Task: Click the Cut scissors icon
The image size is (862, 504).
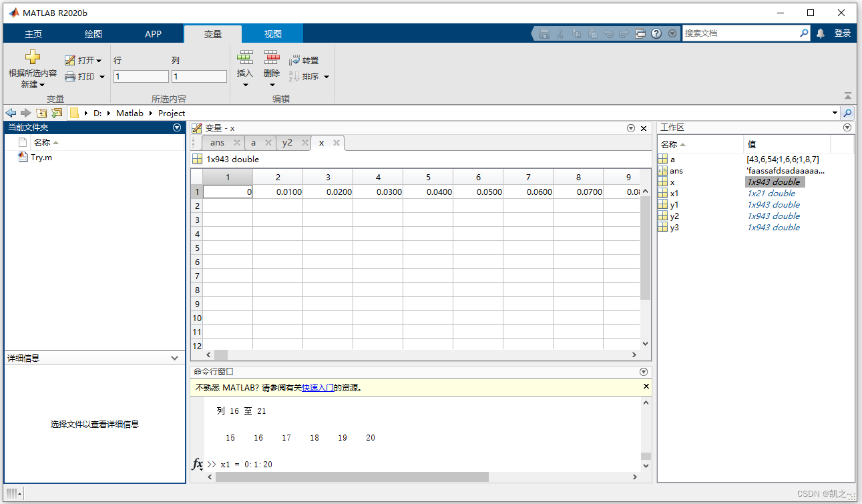Action: pyautogui.click(x=560, y=33)
